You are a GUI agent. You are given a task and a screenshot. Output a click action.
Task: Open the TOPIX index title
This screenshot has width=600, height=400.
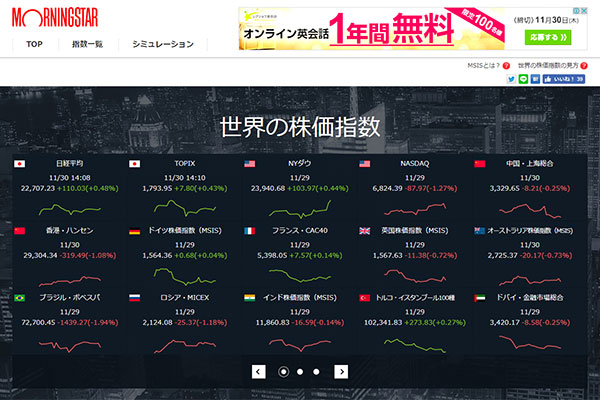pos(185,163)
